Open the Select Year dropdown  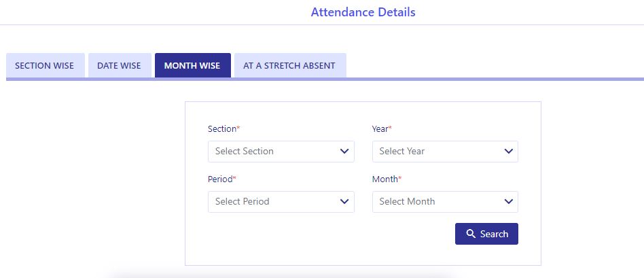[445, 152]
